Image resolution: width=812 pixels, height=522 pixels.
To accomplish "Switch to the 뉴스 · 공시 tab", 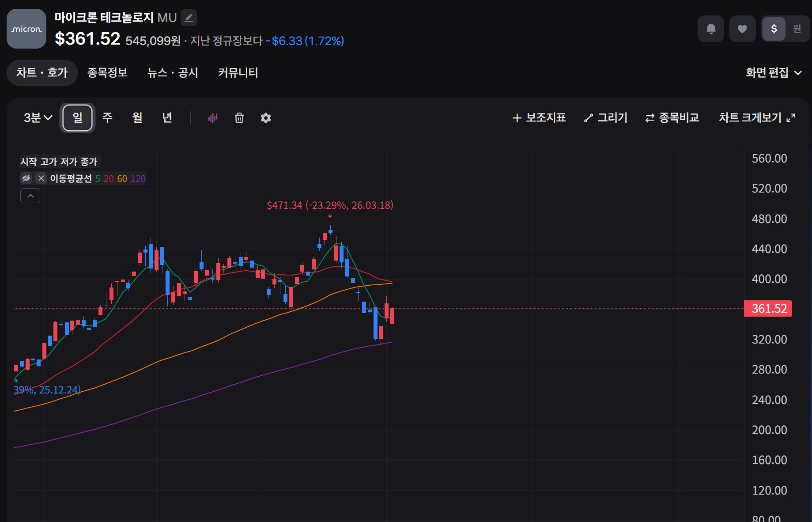I will click(173, 72).
